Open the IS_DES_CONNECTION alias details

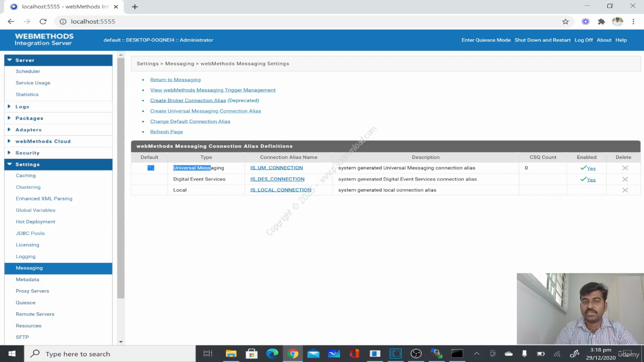pyautogui.click(x=277, y=179)
